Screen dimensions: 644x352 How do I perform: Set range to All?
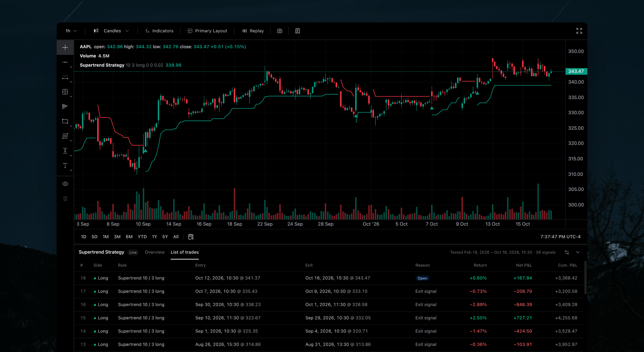coord(176,237)
